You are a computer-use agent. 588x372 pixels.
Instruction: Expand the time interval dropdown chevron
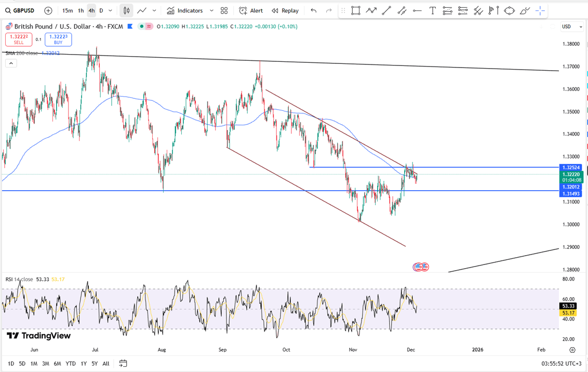point(110,10)
